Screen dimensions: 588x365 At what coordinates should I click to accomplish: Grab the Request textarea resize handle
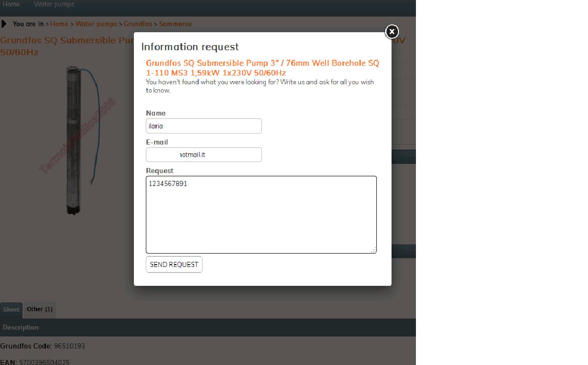click(374, 250)
